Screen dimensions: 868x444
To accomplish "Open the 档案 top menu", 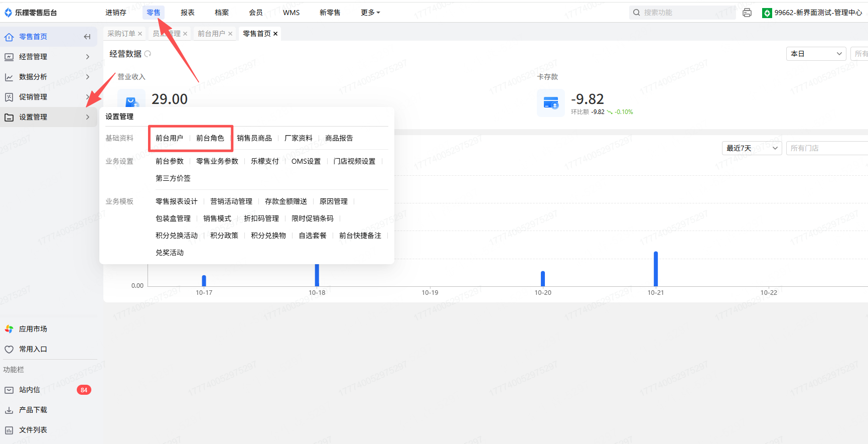I will [x=222, y=13].
